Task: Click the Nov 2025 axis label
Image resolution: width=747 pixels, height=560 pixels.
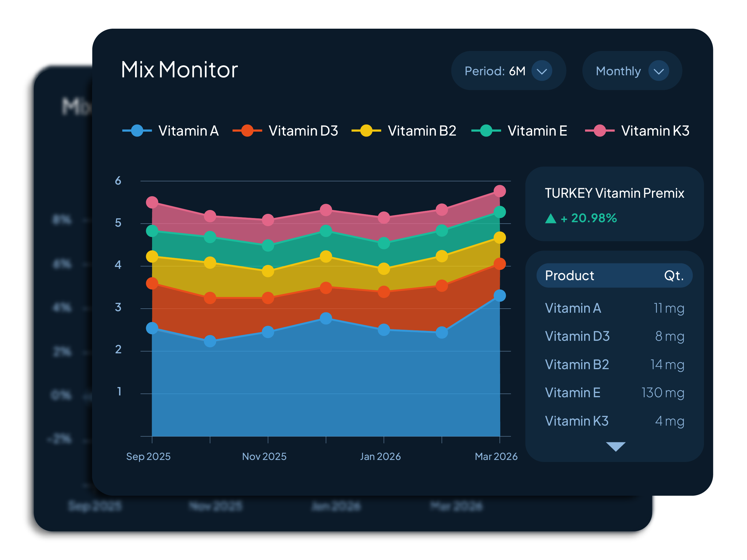Action: (264, 456)
